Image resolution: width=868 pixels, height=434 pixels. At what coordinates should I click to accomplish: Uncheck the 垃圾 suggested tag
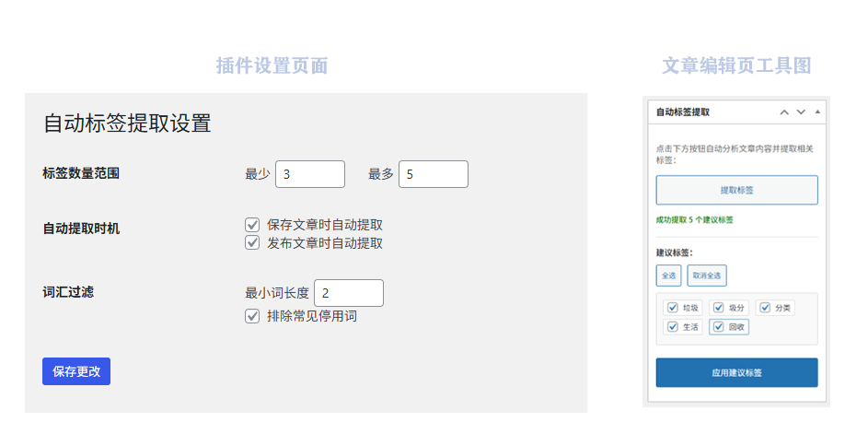(672, 308)
